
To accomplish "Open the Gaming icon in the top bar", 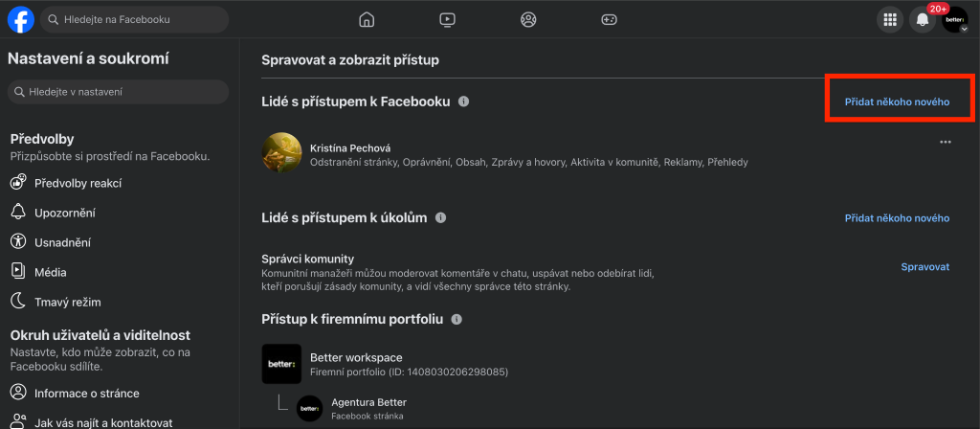I will coord(609,20).
